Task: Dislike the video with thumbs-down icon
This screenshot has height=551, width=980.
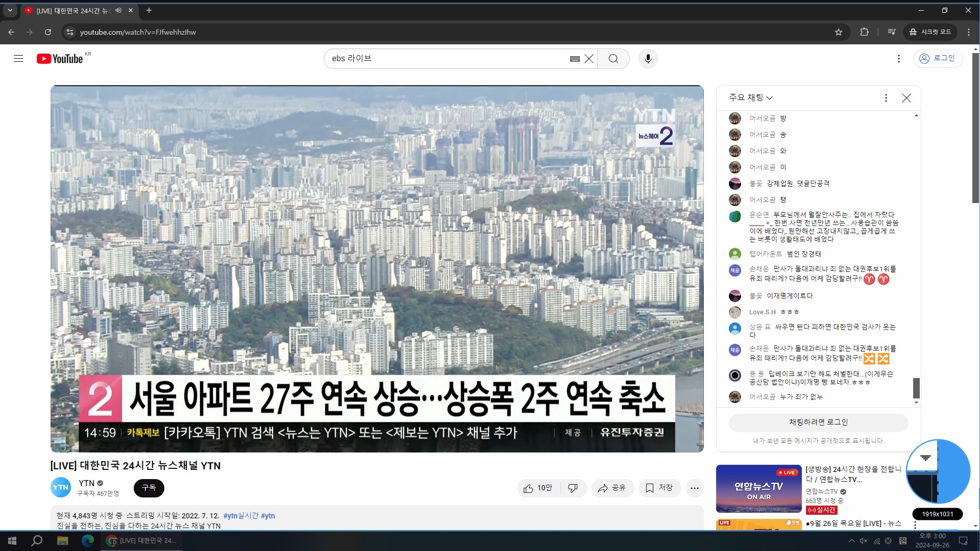Action: pyautogui.click(x=573, y=488)
